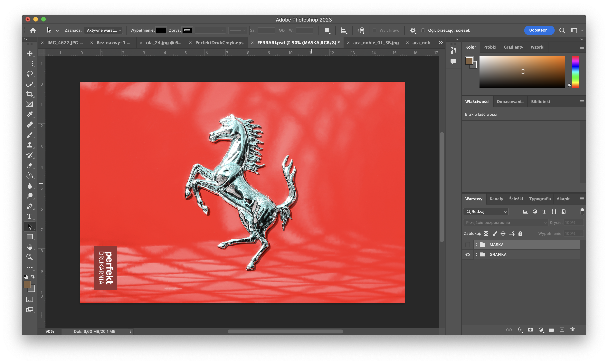This screenshot has width=608, height=364.
Task: Select the Brush tool
Action: (x=30, y=135)
